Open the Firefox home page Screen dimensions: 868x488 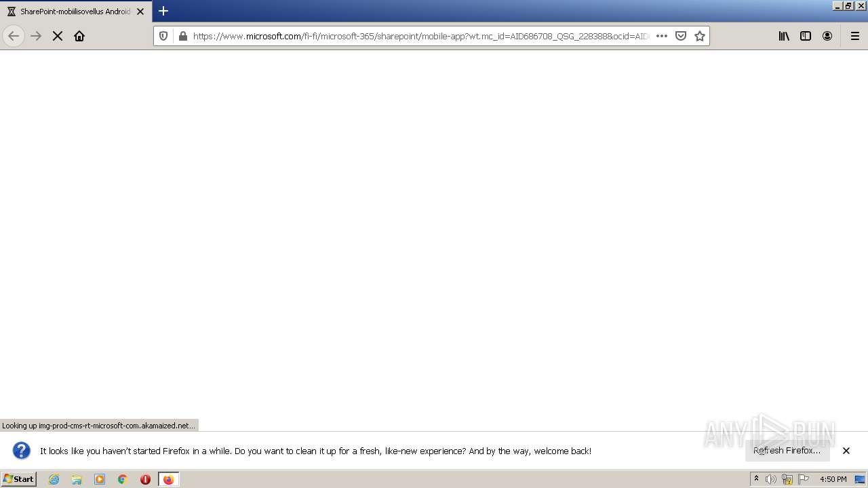point(79,36)
